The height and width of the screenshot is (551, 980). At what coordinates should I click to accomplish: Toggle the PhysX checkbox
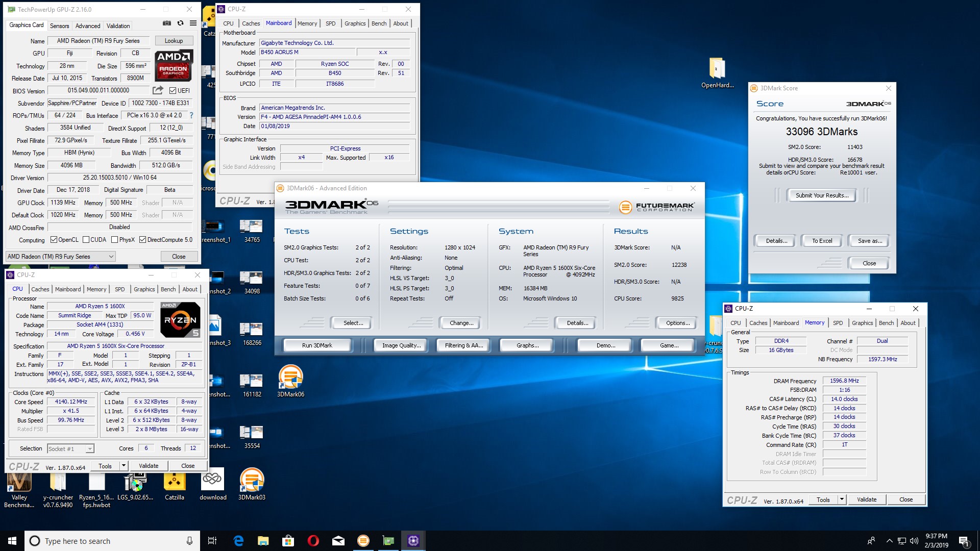point(114,240)
